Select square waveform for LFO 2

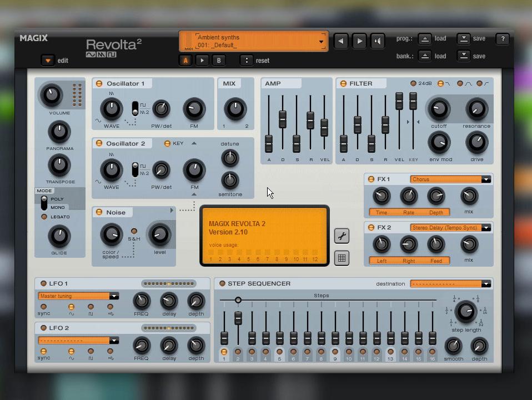coord(91,351)
